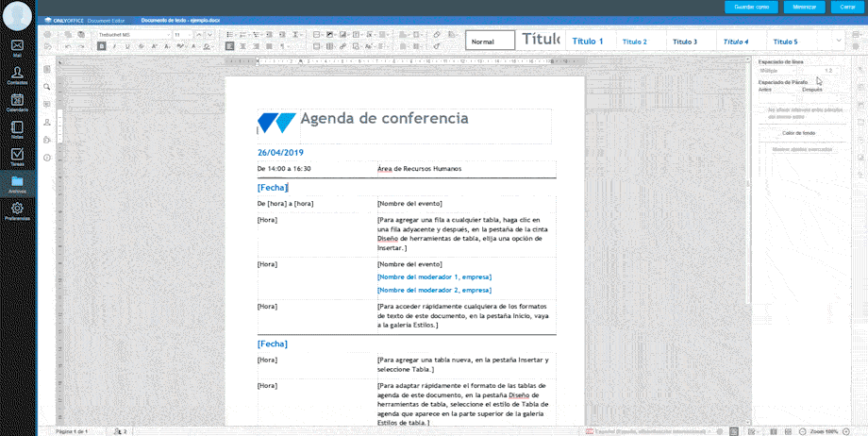Expand the numbered list dropdown
The image size is (868, 436).
250,34
